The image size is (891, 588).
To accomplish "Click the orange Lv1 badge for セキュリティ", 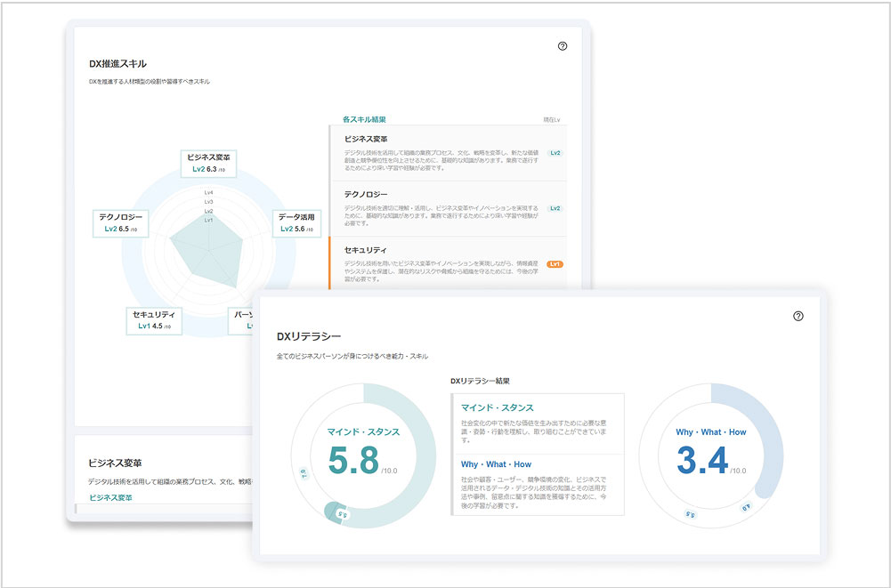I will pyautogui.click(x=555, y=264).
